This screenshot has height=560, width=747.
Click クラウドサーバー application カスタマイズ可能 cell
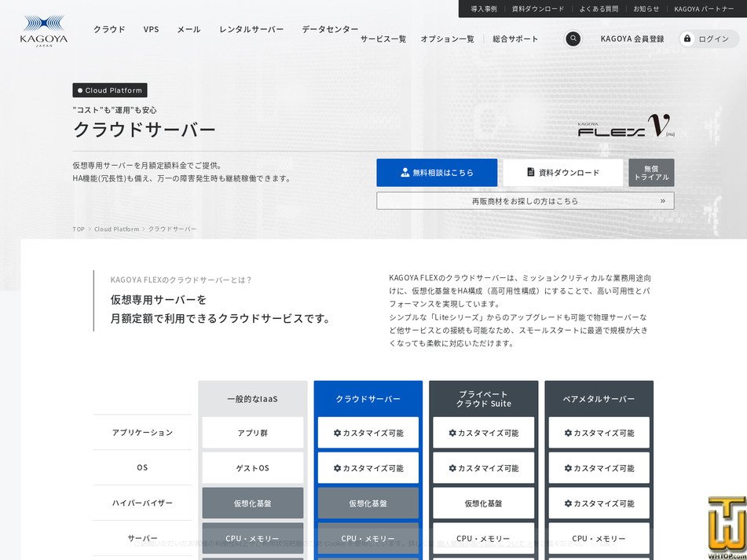pos(368,433)
